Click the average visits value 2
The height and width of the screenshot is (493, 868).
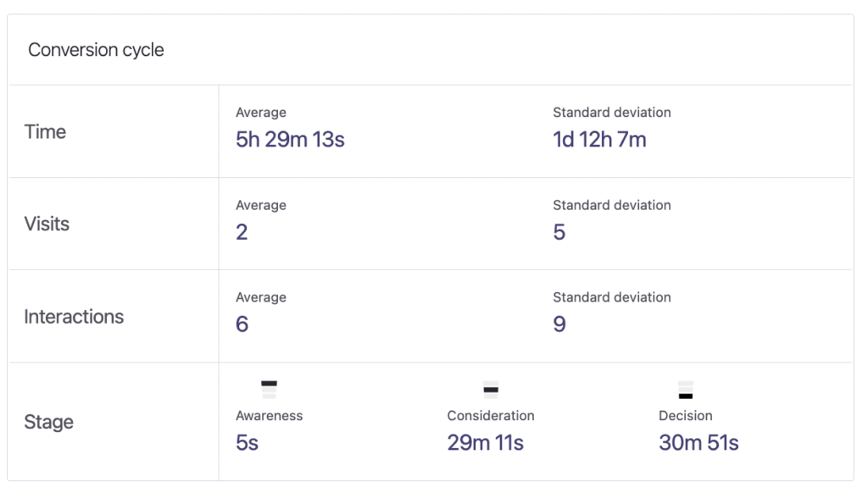coord(242,232)
